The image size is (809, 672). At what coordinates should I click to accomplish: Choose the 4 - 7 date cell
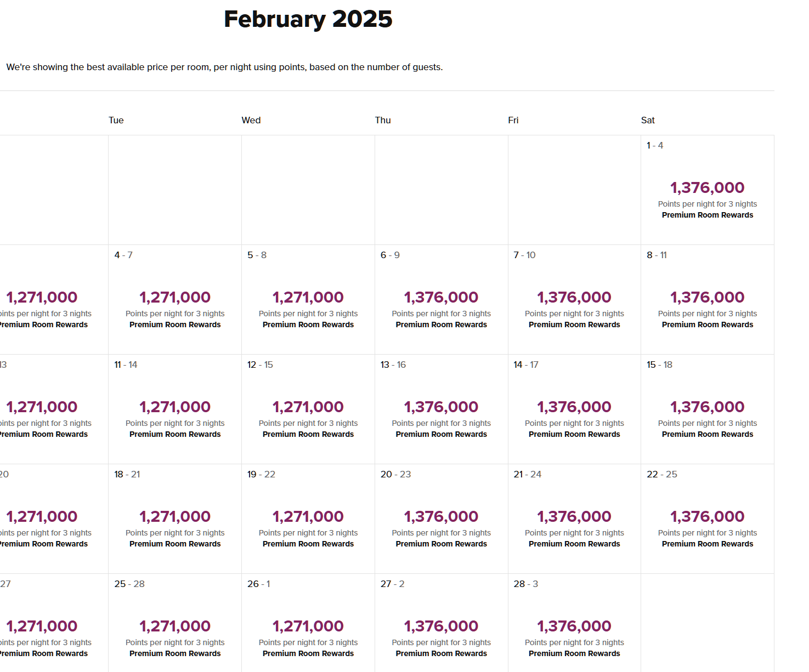pyautogui.click(x=175, y=300)
